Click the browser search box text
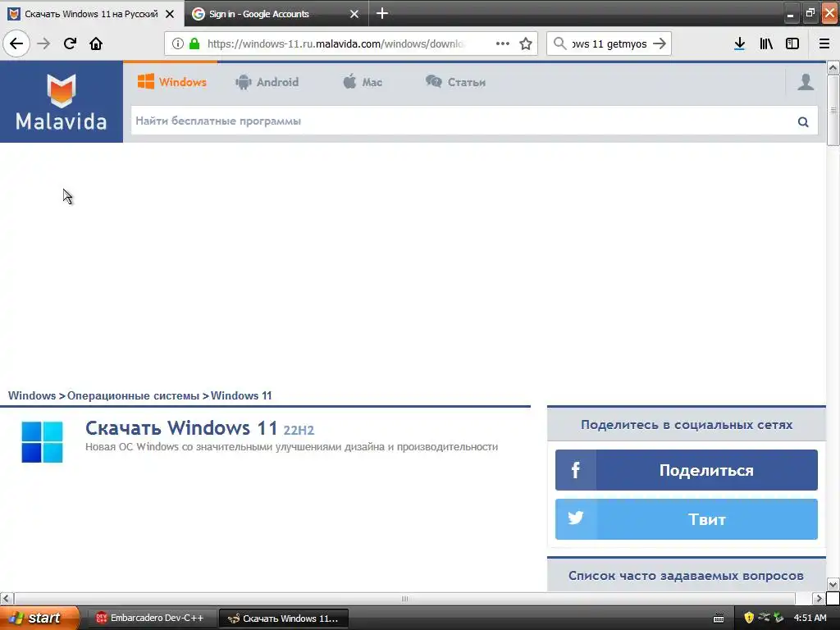The width and height of the screenshot is (840, 630). tap(609, 43)
